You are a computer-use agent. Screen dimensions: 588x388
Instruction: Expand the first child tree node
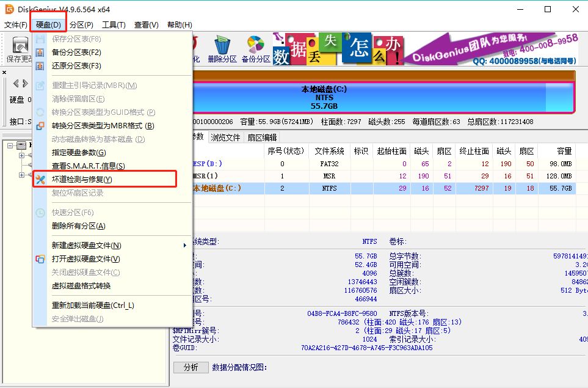tap(21, 155)
